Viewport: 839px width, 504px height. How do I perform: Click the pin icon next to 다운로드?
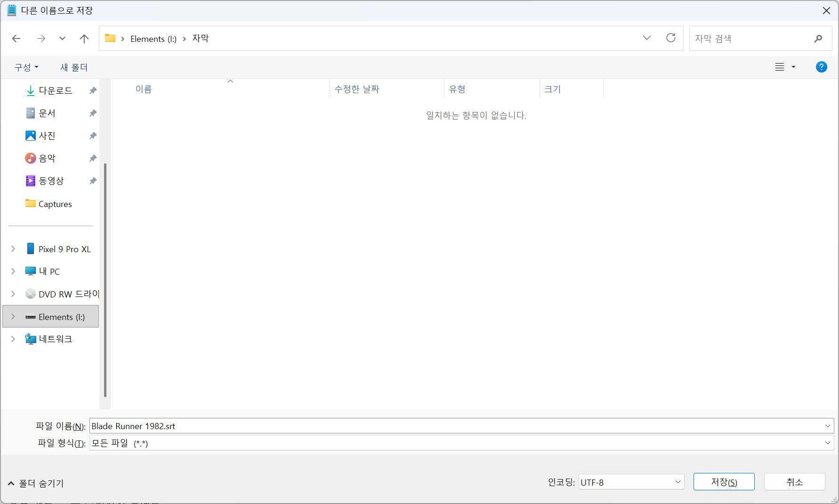(93, 90)
